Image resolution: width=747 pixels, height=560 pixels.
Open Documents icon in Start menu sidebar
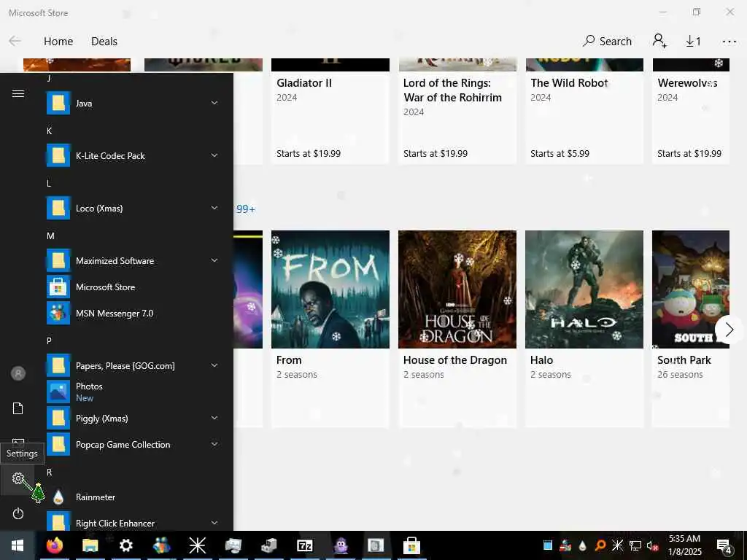18,408
